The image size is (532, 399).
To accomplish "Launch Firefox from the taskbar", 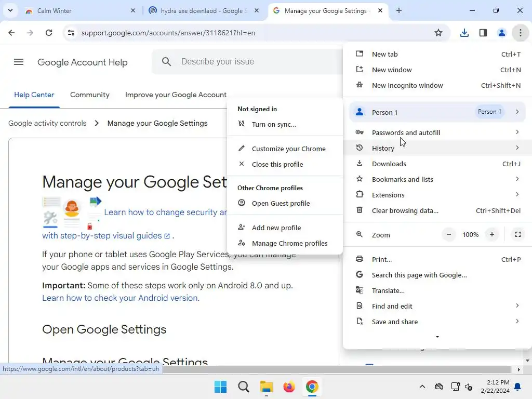I will (x=289, y=387).
